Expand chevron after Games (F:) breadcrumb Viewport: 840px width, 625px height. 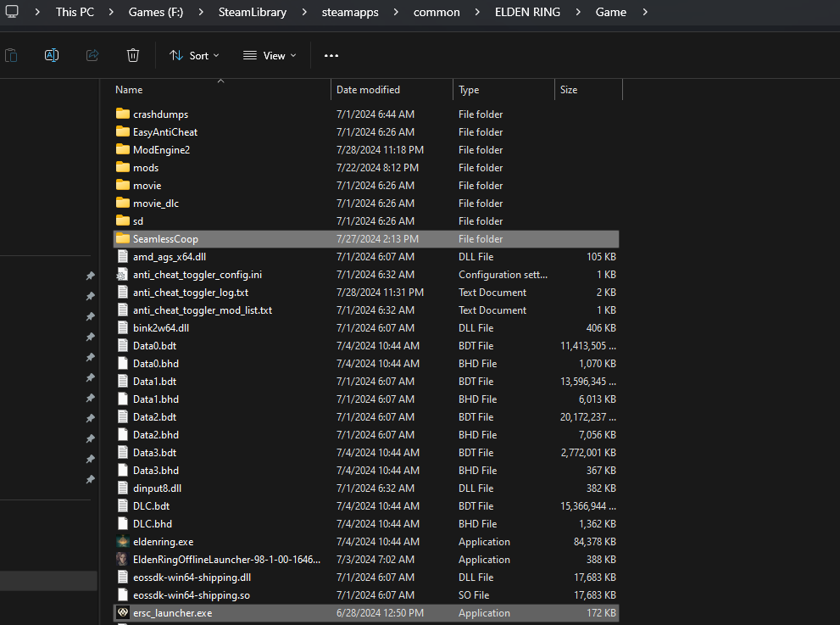(x=201, y=12)
